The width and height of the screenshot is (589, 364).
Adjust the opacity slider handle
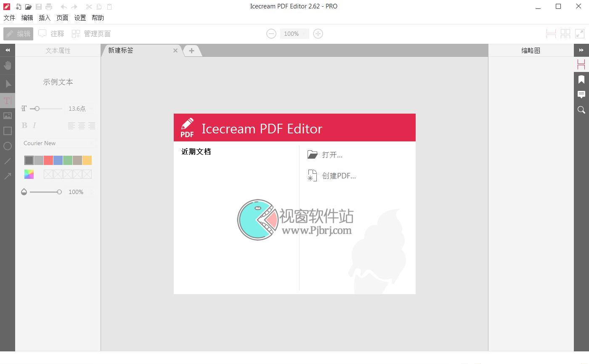pos(59,192)
